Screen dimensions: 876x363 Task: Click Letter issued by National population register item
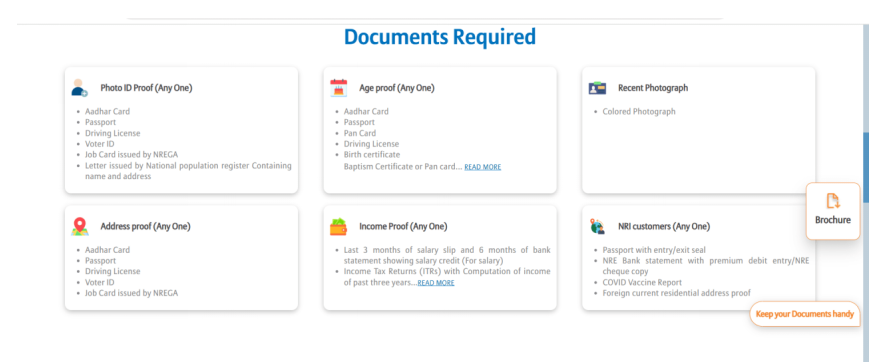coord(188,171)
